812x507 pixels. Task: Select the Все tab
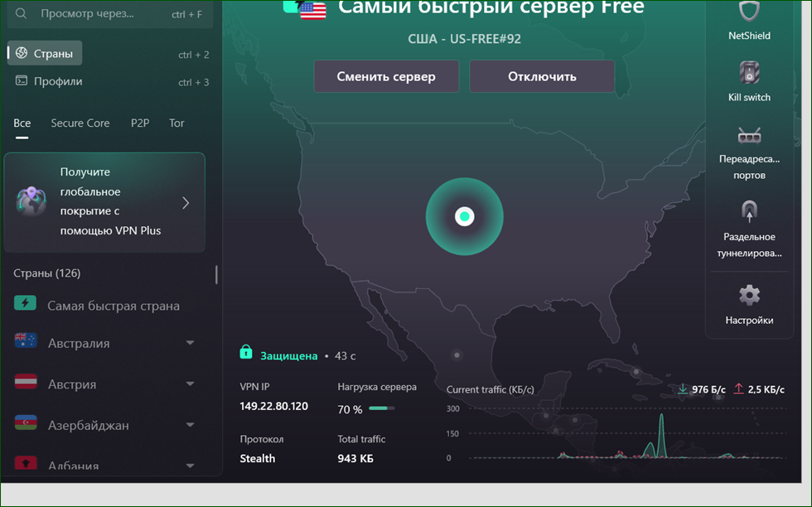[x=22, y=123]
